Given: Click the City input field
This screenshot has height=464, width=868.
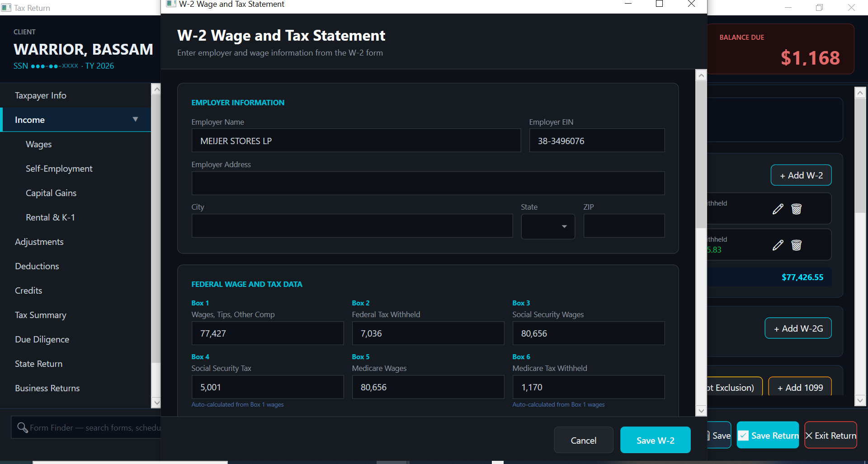Looking at the screenshot, I should [x=352, y=226].
